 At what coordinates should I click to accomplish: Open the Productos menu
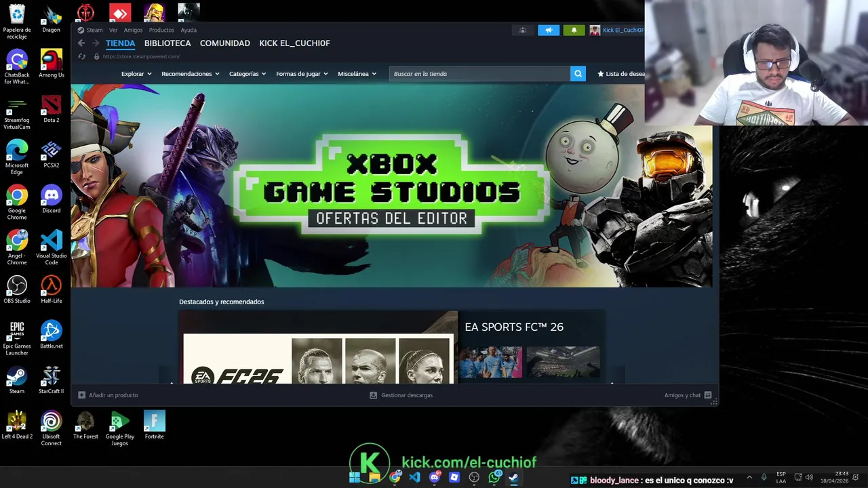[161, 30]
